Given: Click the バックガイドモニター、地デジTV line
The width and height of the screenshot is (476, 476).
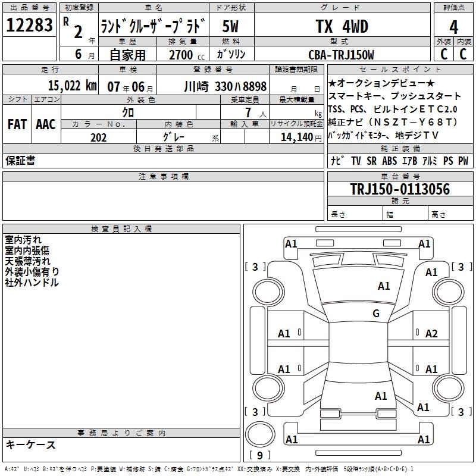Looking at the screenshot, I should (x=384, y=136).
